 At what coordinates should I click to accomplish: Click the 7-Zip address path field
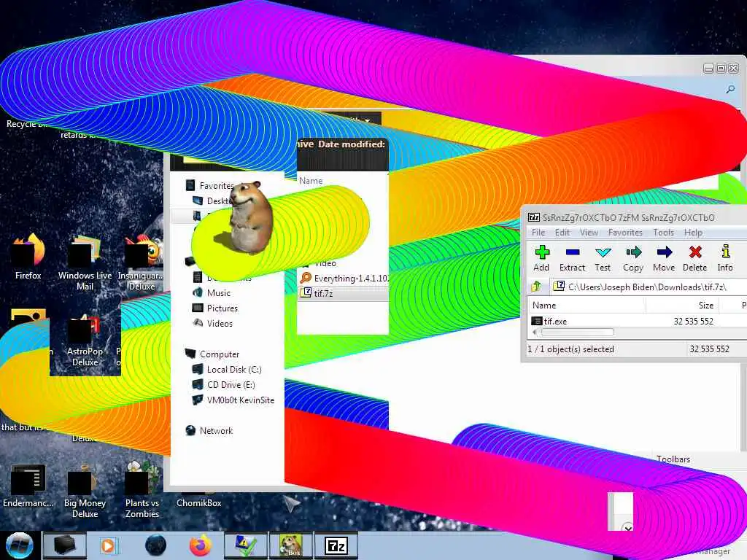click(649, 287)
